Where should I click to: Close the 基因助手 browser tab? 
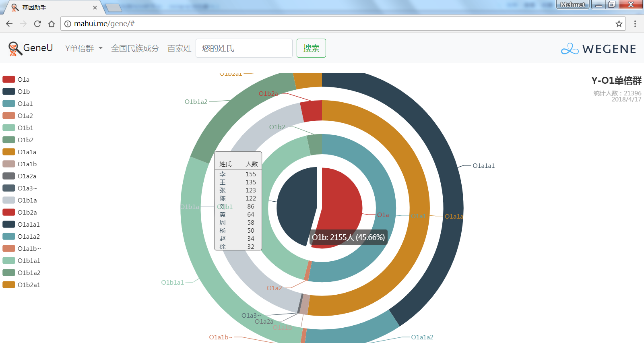click(x=95, y=8)
